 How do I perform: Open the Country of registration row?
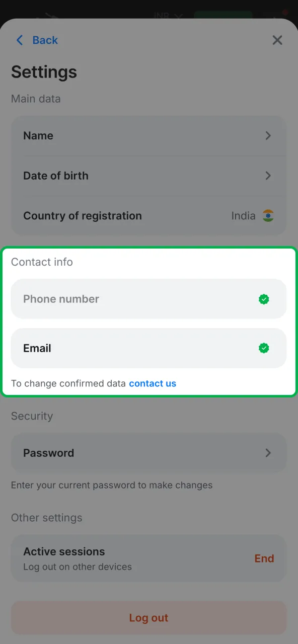[148, 216]
